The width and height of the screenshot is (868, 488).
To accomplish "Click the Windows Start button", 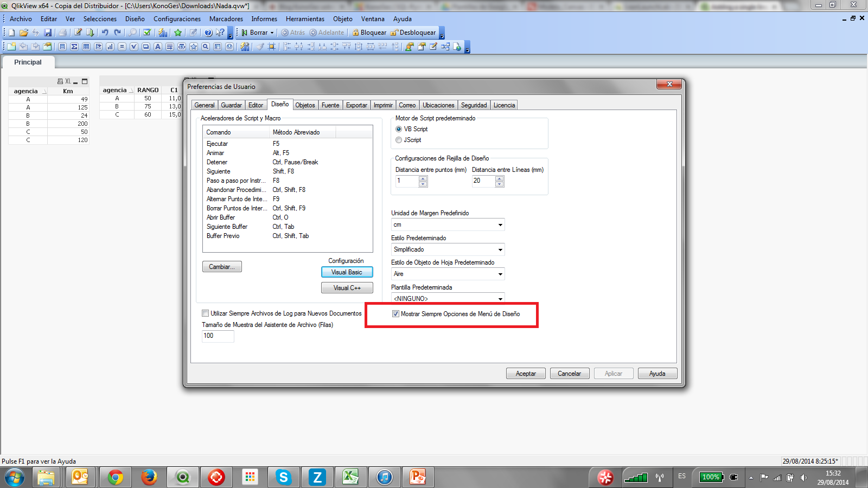I will point(15,477).
